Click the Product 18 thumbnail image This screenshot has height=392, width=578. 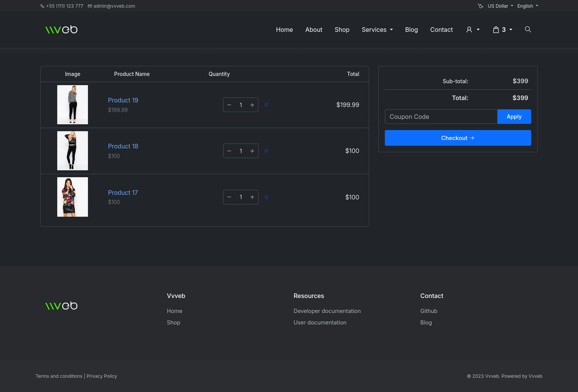(x=73, y=151)
